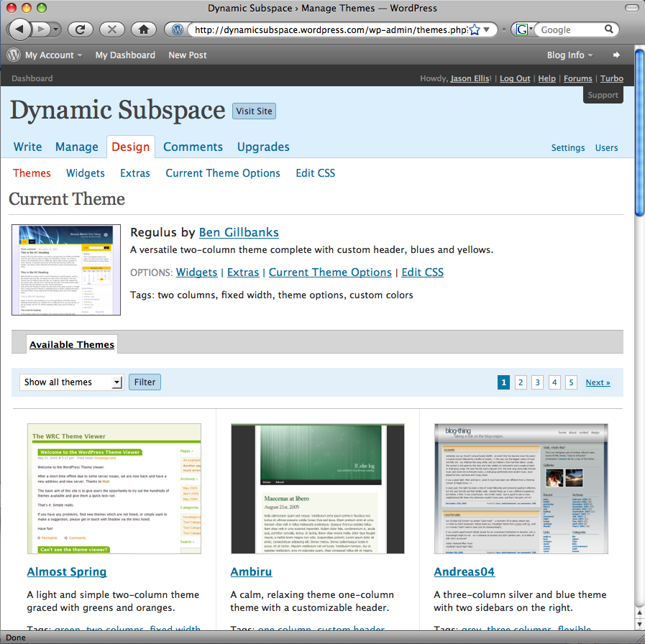This screenshot has width=645, height=644.
Task: Click the browser Back arrow button
Action: point(20,29)
